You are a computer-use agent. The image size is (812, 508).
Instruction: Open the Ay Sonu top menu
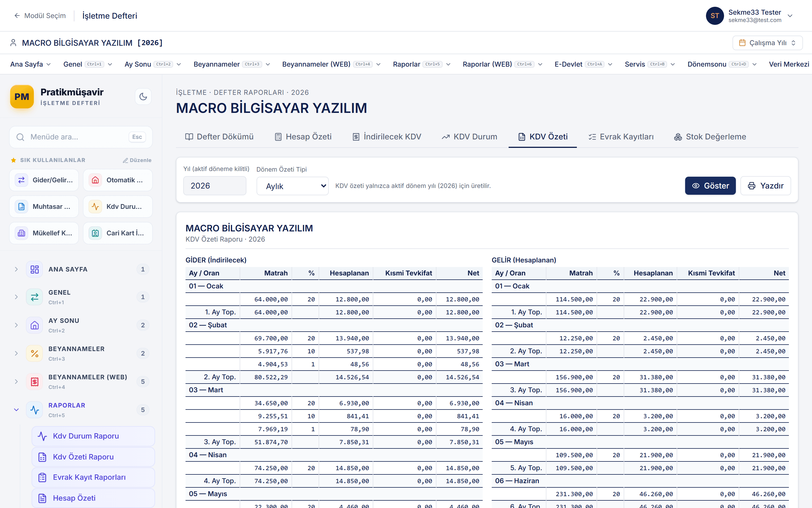[x=153, y=64]
